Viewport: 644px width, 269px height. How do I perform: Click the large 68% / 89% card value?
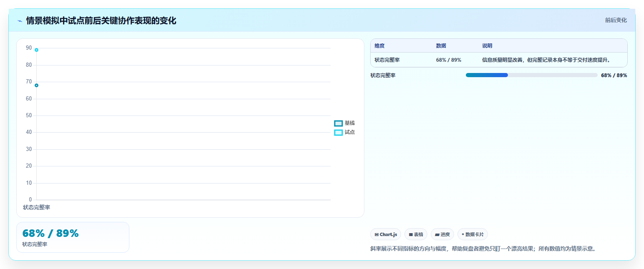pos(51,234)
